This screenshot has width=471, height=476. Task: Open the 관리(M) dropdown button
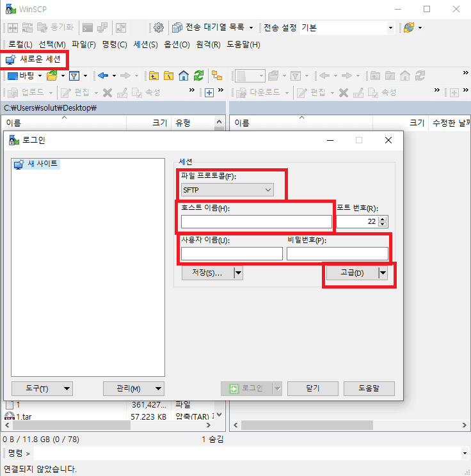pos(134,388)
